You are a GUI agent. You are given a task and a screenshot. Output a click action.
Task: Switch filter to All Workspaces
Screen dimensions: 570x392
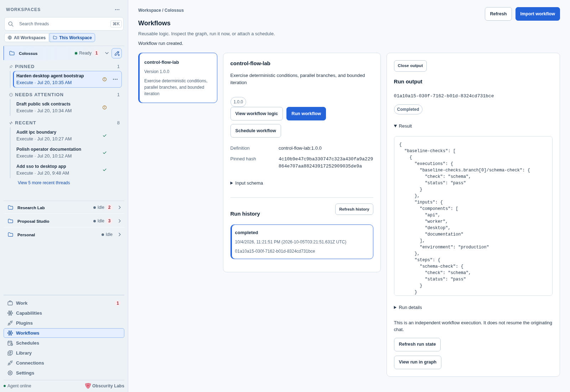click(x=27, y=38)
